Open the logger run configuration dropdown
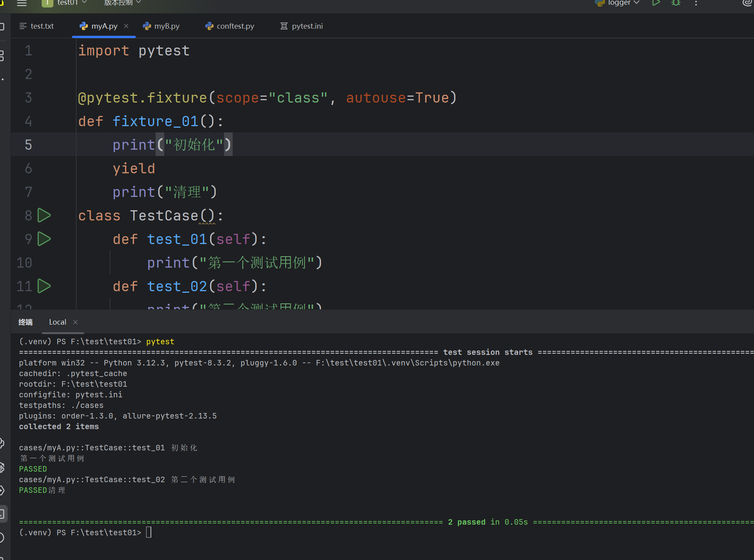 tap(618, 3)
